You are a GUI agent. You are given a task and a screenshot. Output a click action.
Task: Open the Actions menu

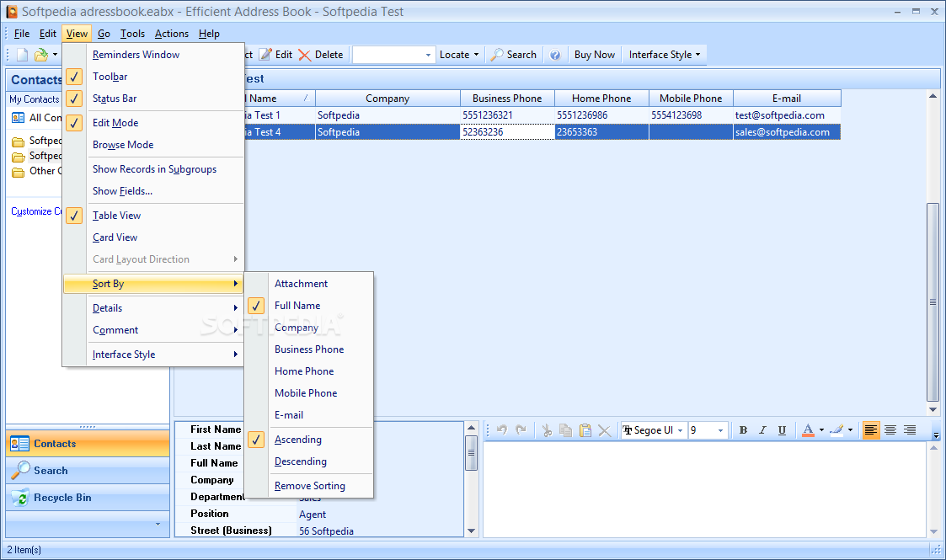tap(171, 34)
